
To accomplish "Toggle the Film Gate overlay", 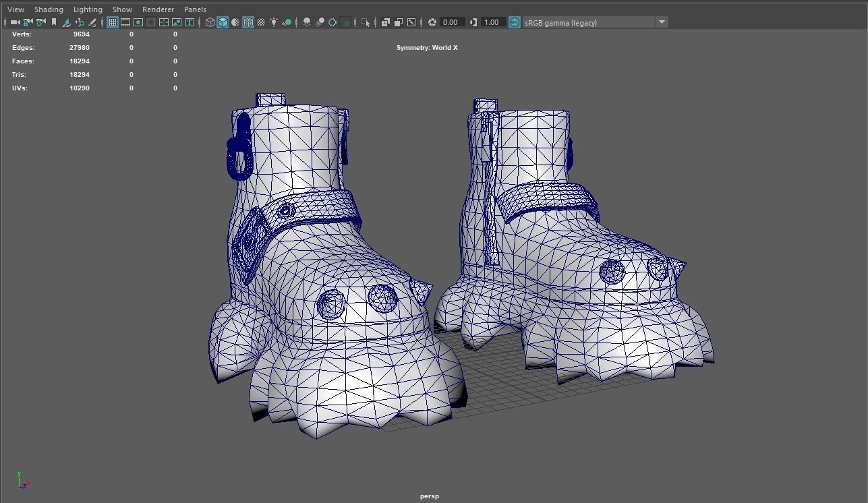I will point(125,22).
